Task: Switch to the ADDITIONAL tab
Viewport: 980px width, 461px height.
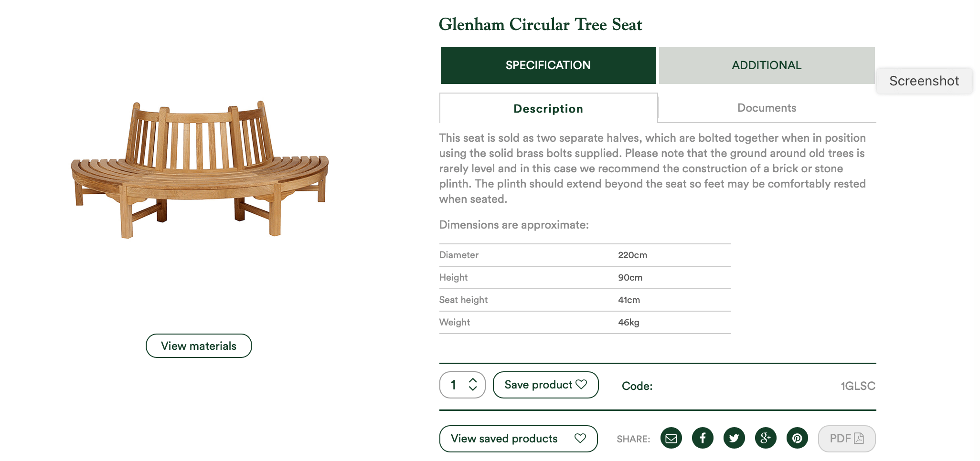Action: click(x=767, y=65)
